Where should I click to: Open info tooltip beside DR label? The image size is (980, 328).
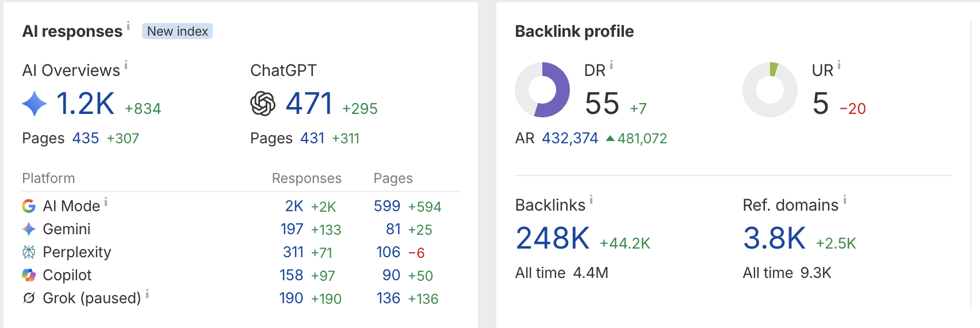coord(611,65)
